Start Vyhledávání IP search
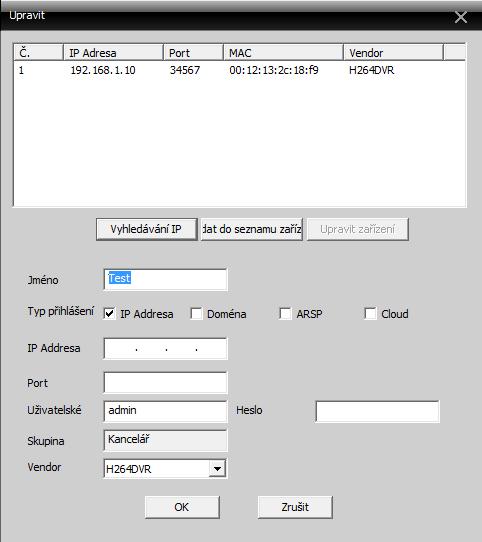482x542 pixels. click(x=147, y=229)
